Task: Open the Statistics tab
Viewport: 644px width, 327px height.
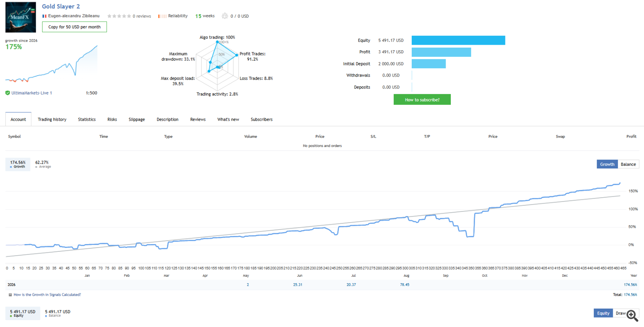Action: tap(87, 119)
